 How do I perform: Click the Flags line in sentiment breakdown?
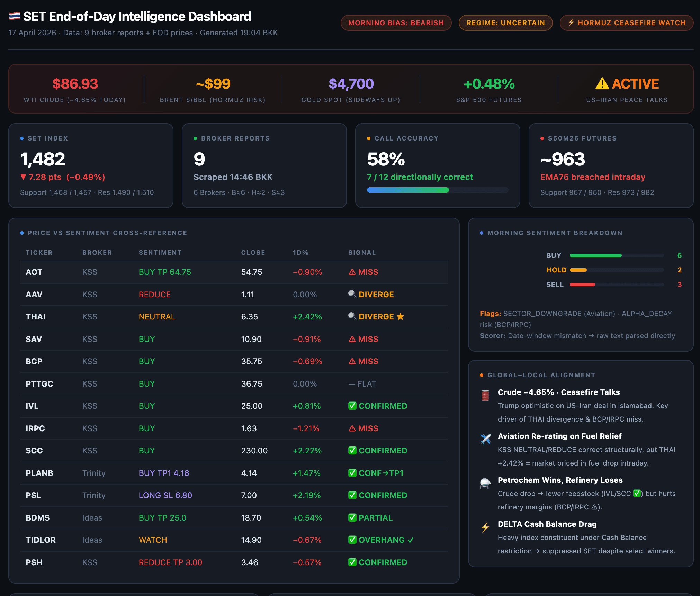point(576,319)
